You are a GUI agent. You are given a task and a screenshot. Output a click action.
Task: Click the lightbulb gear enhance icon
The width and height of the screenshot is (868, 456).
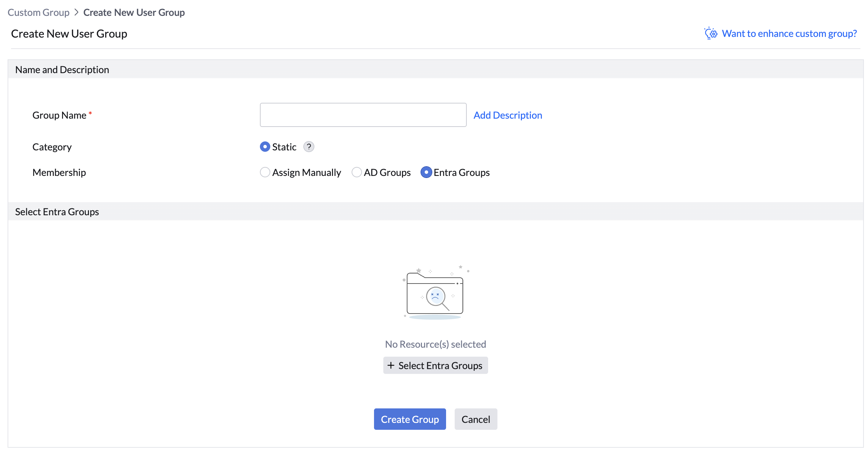click(x=710, y=33)
